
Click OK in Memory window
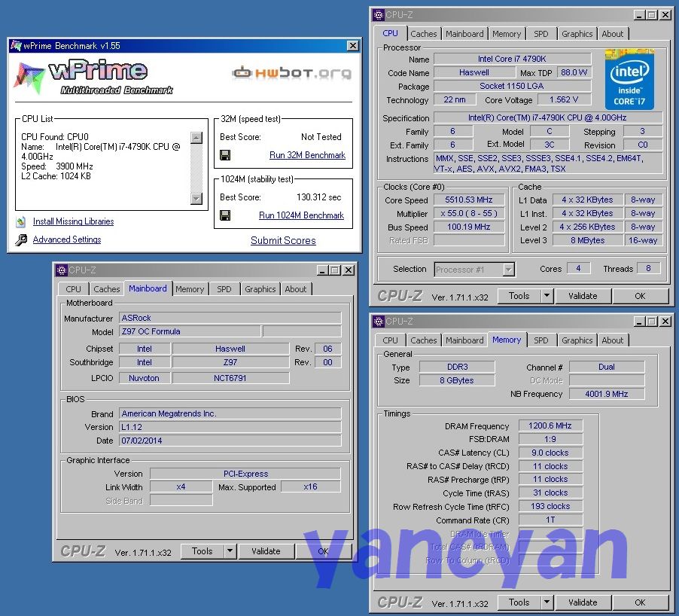(x=640, y=602)
